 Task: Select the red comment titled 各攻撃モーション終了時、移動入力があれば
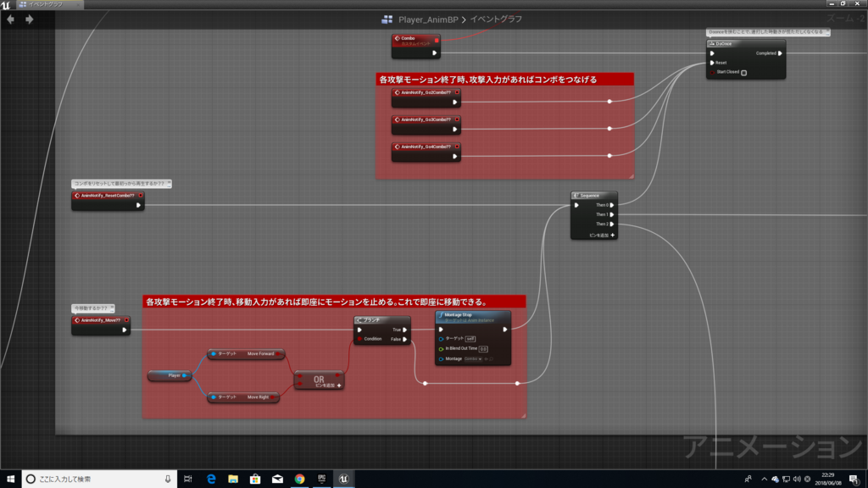334,302
